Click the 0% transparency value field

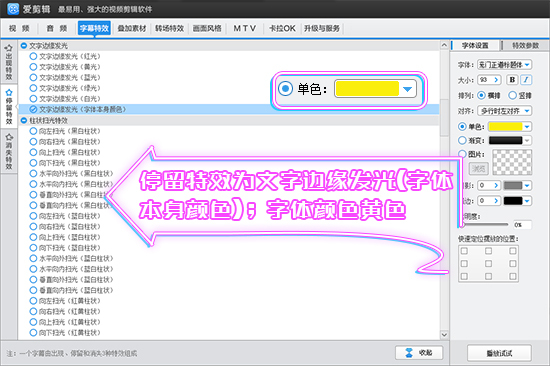click(522, 225)
